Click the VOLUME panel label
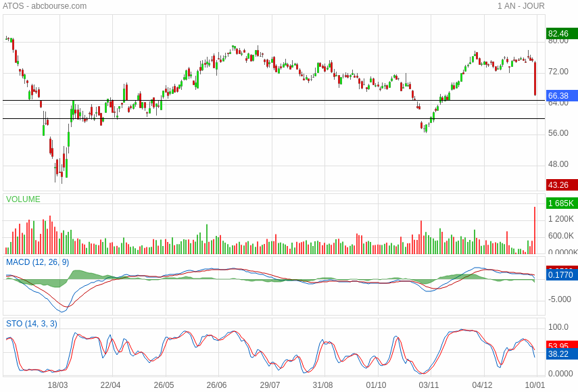Viewport: 578px width, 392px height. point(23,199)
